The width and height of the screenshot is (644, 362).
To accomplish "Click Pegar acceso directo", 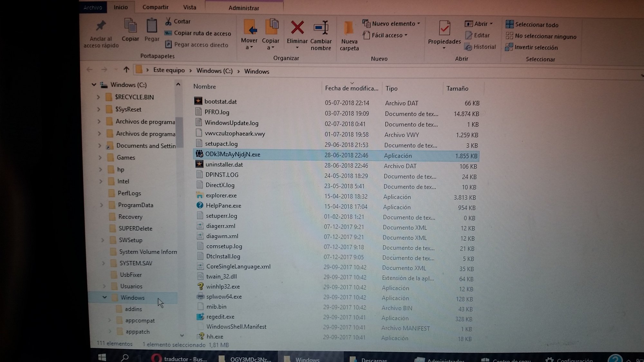I will (x=197, y=45).
